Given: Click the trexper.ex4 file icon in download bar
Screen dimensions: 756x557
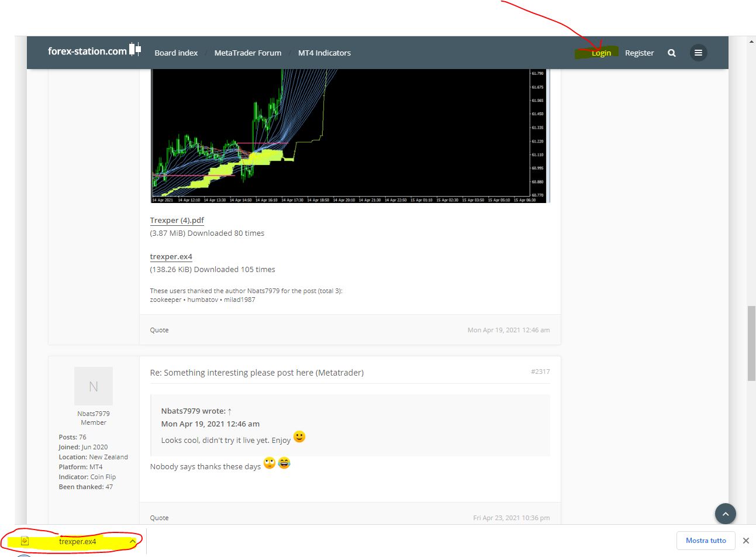Looking at the screenshot, I should (25, 541).
